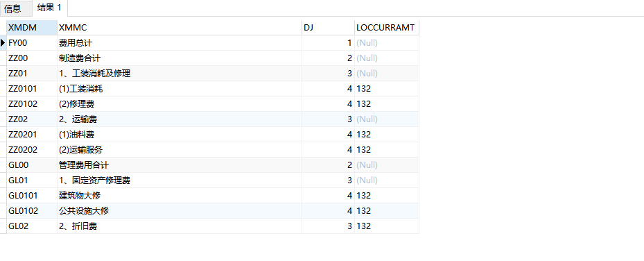Screen dimensions: 644x261
Task: Select the GL0102 cell
Action: tap(32, 210)
